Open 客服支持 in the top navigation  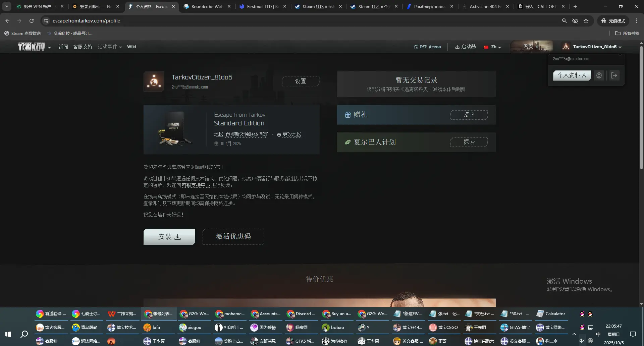(83, 47)
